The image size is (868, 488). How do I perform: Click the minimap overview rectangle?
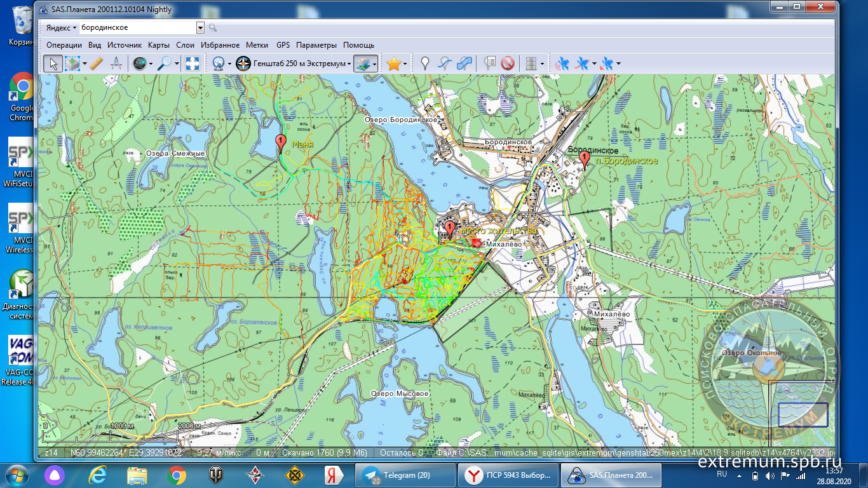[x=803, y=415]
